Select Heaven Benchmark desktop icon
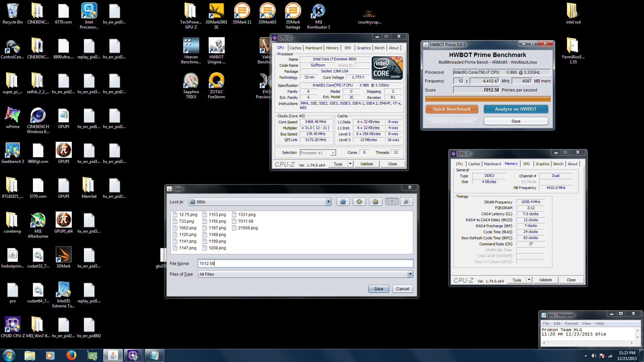Screen dimensions: 644x362 tap(191, 51)
